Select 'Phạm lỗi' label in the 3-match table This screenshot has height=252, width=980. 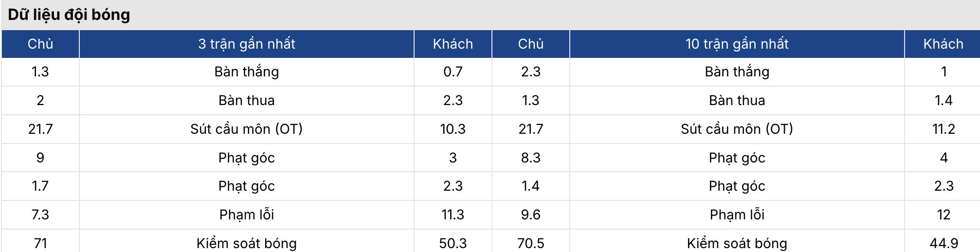[x=247, y=215]
